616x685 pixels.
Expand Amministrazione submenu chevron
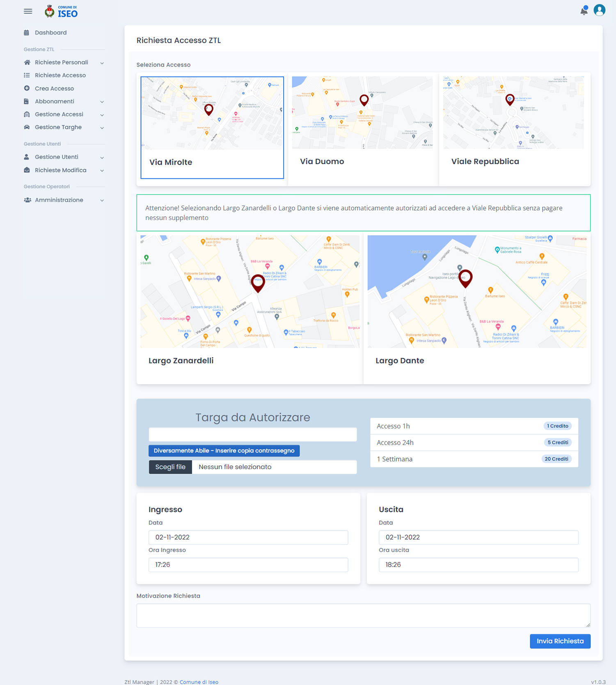[x=102, y=200]
